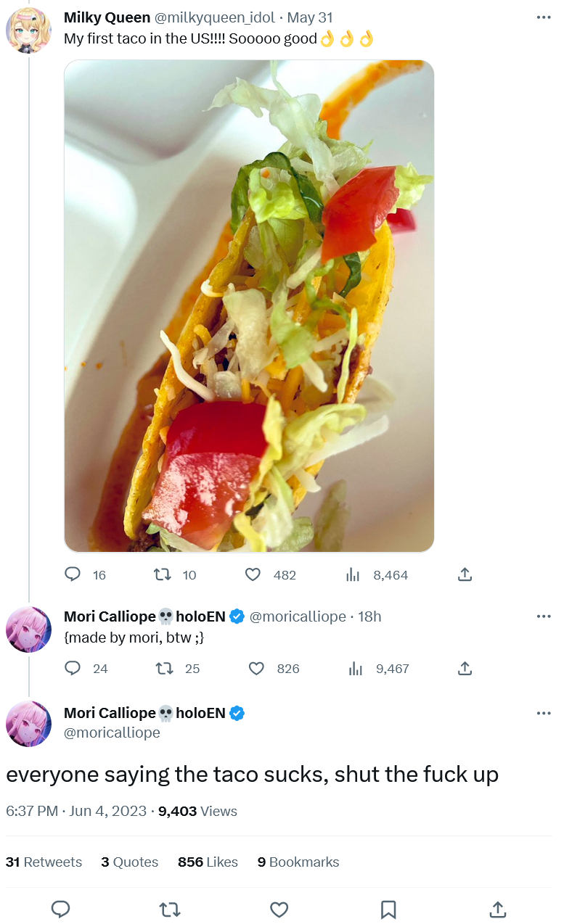564x924 pixels.
Task: Like the "made by mori" tweet
Action: coord(256,668)
